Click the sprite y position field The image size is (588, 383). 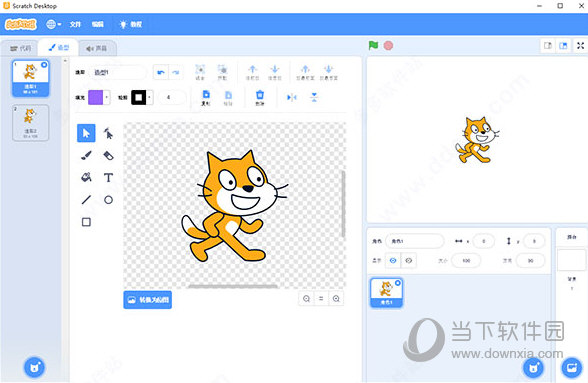[x=534, y=241]
